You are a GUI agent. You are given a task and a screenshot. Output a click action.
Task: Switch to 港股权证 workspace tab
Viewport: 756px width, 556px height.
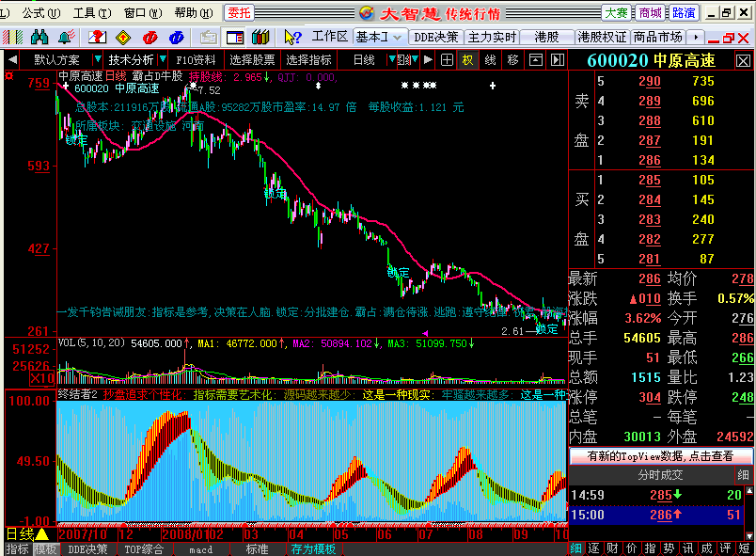(x=602, y=37)
